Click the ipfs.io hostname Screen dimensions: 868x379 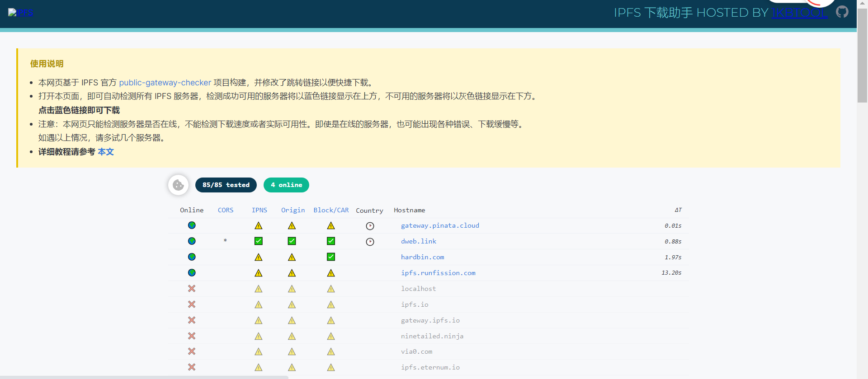415,304
